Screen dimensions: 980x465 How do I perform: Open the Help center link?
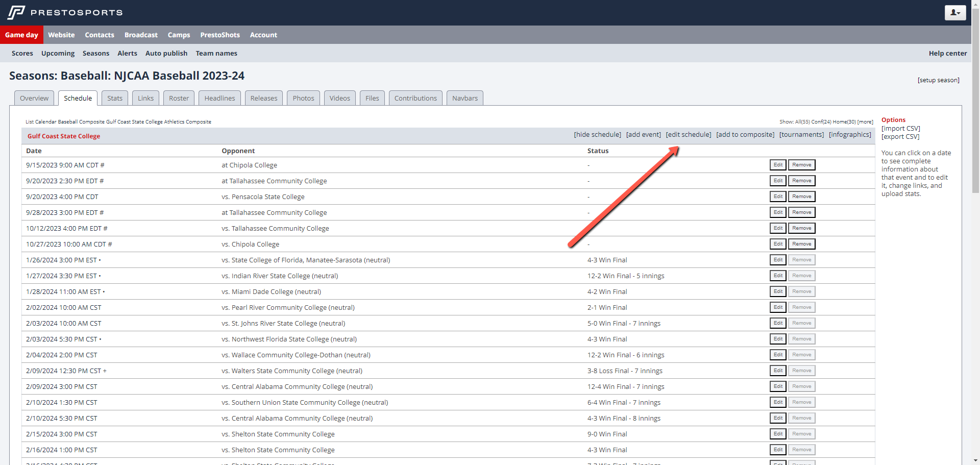(x=947, y=54)
